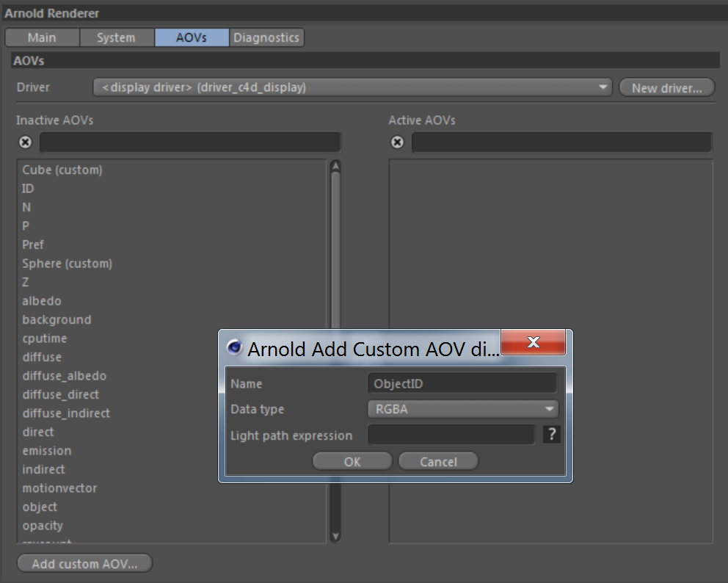
Task: Open the Data type dropdown showing RGBA
Action: tap(462, 408)
